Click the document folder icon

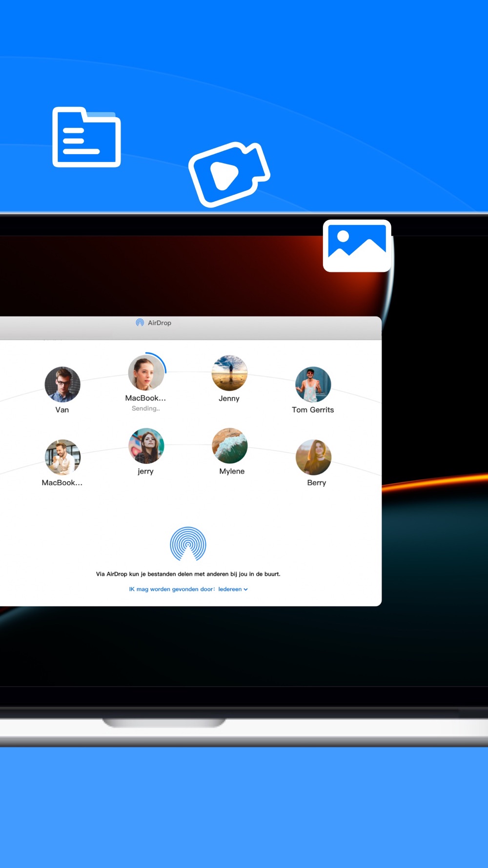pyautogui.click(x=86, y=137)
